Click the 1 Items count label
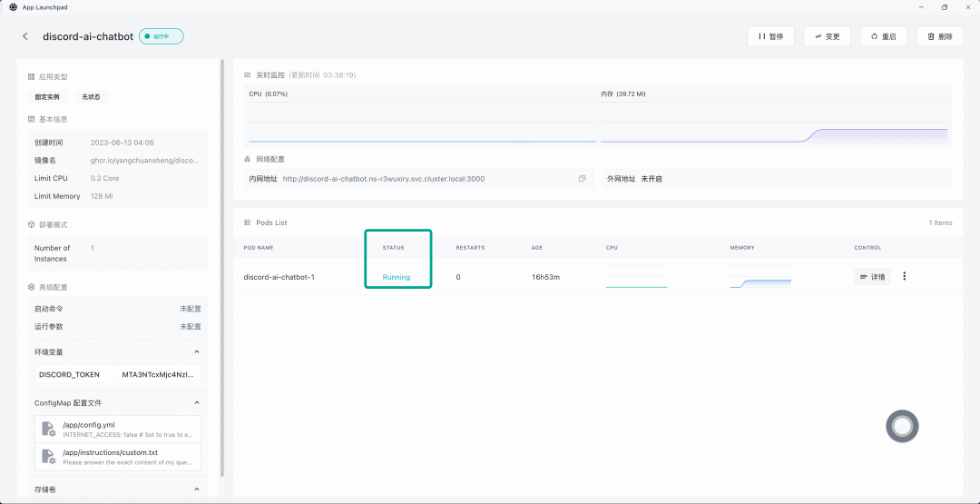The height and width of the screenshot is (504, 980). 941,222
